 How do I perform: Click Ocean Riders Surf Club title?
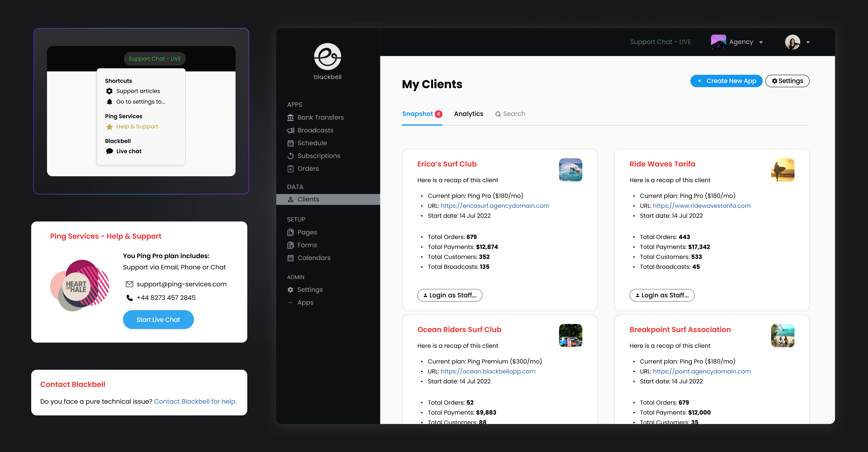click(459, 330)
